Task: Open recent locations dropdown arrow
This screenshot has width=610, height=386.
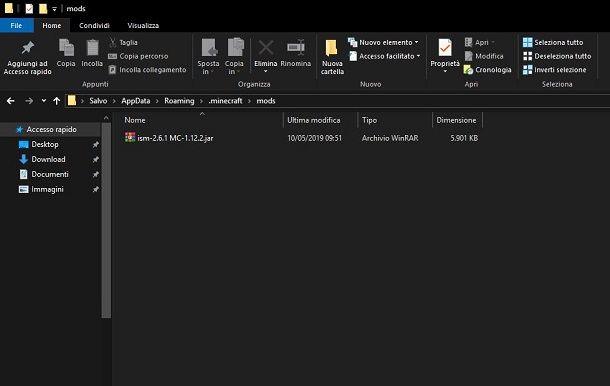Action: 44,100
